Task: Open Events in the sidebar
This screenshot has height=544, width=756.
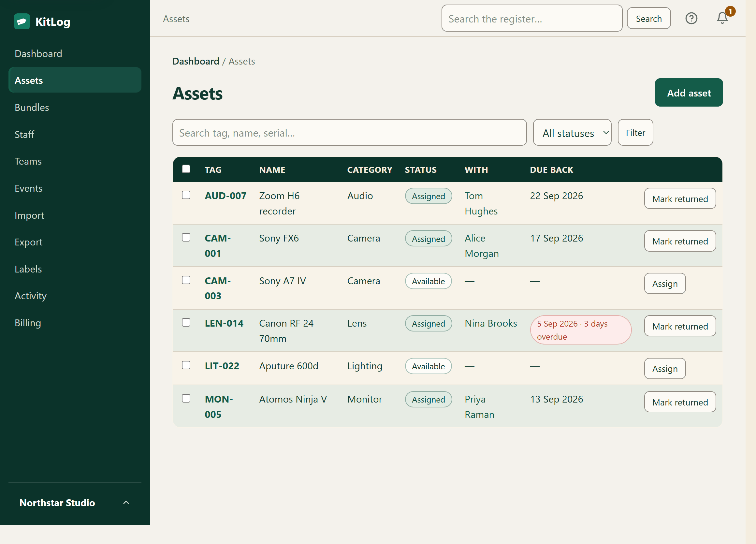Action: pyautogui.click(x=75, y=188)
